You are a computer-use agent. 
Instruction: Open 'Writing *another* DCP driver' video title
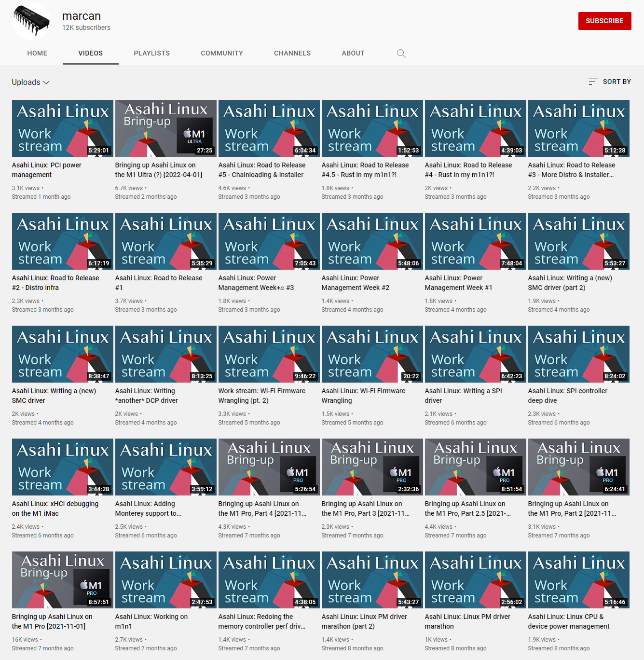[147, 396]
